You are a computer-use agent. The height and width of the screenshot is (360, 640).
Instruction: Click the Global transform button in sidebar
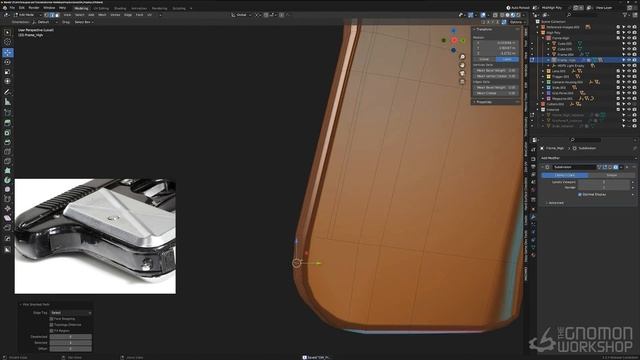pos(484,59)
